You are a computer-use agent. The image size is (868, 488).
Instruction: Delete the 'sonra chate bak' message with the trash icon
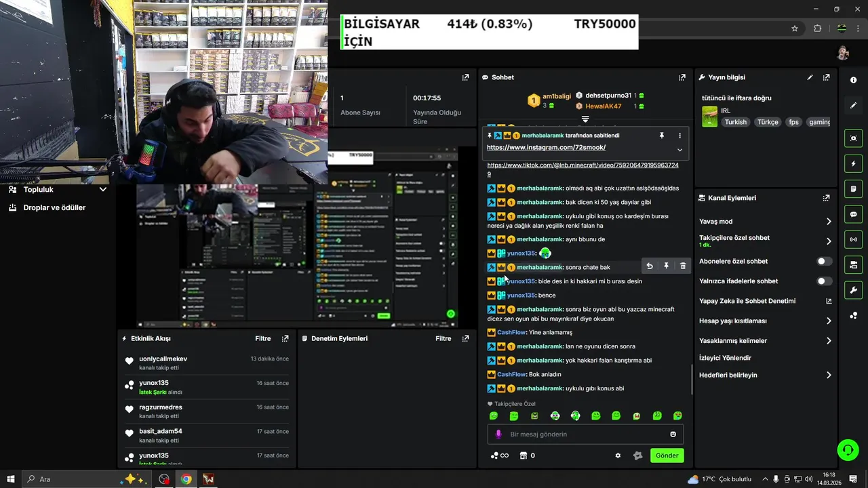coord(683,266)
